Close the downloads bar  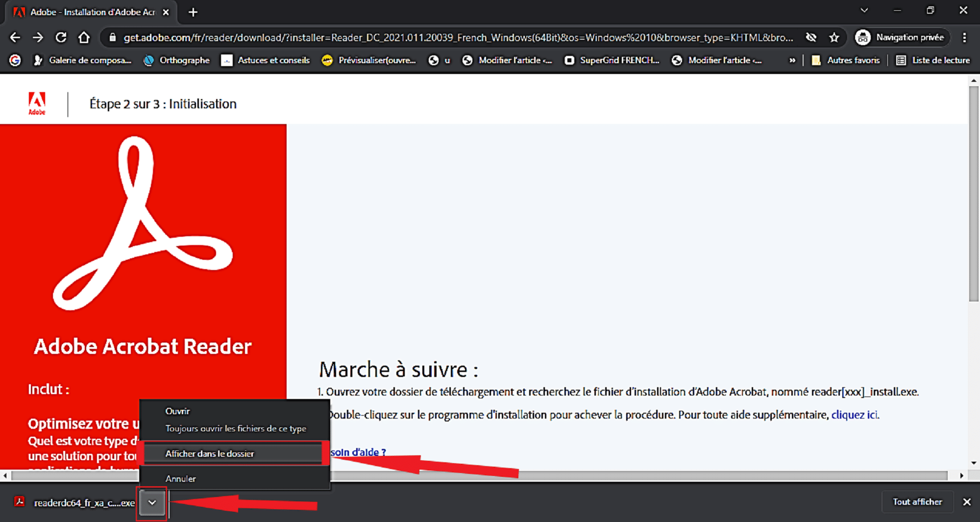[x=967, y=502]
